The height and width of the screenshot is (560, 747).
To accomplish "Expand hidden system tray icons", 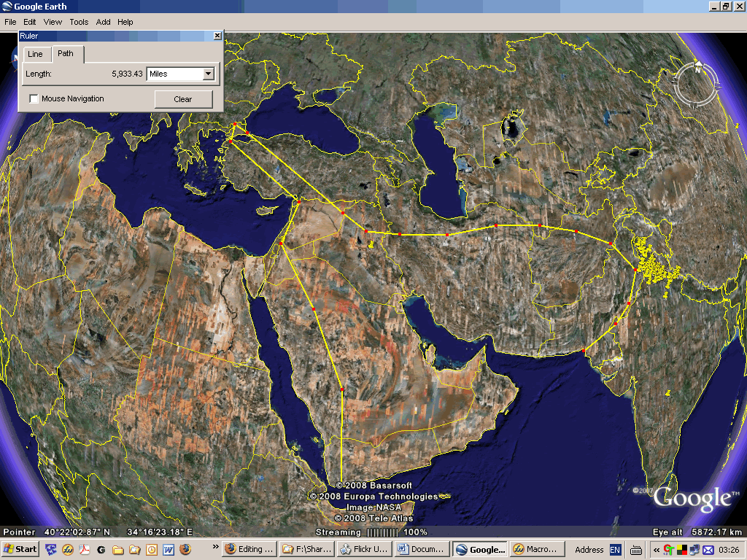I will tap(656, 550).
